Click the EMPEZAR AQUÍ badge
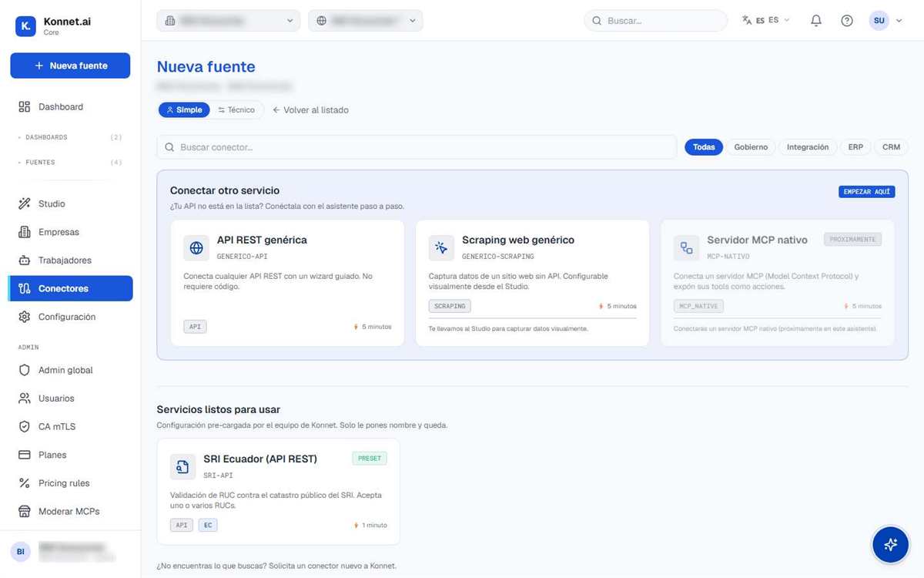 pyautogui.click(x=866, y=192)
